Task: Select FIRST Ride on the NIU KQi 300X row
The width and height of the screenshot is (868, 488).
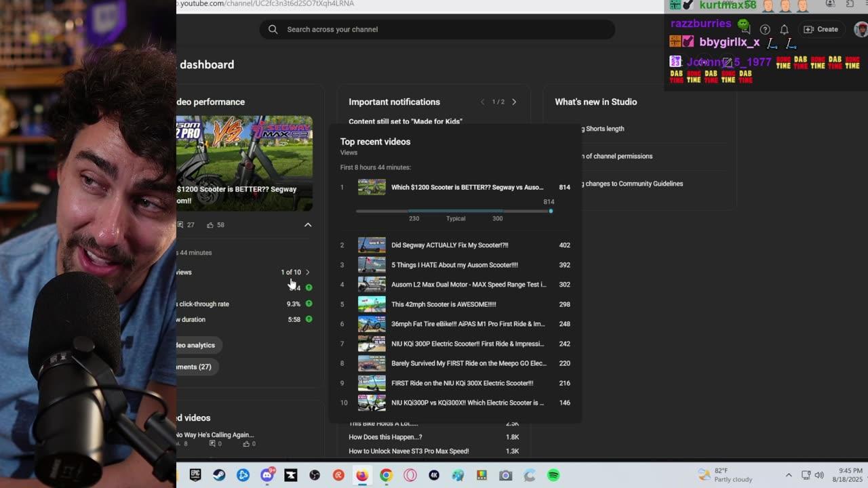Action: tap(456, 383)
